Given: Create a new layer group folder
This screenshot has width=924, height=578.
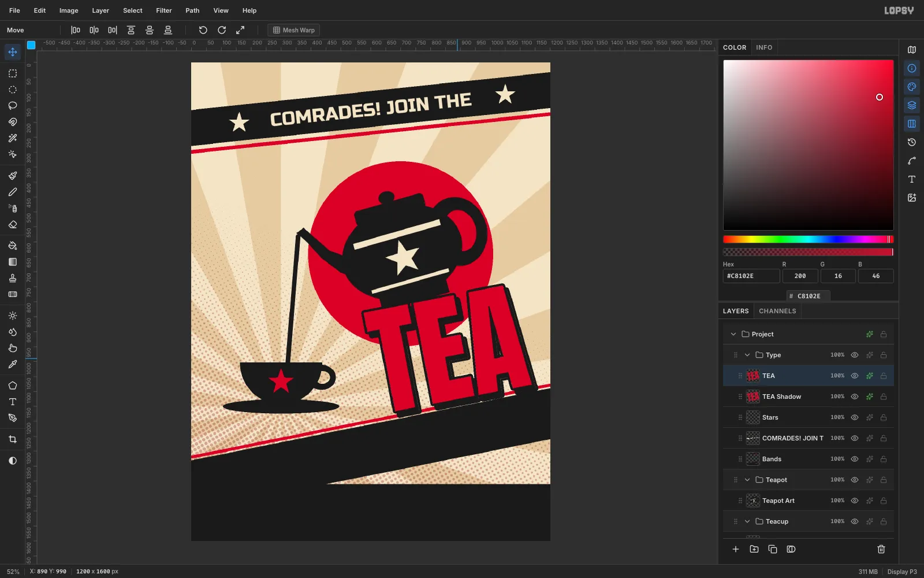Looking at the screenshot, I should click(x=754, y=549).
